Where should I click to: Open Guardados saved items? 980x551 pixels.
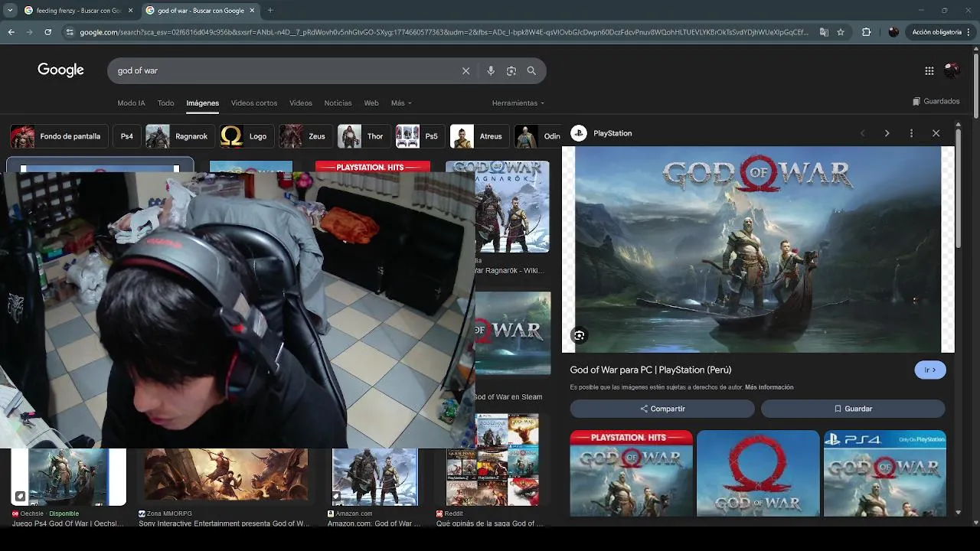click(936, 101)
